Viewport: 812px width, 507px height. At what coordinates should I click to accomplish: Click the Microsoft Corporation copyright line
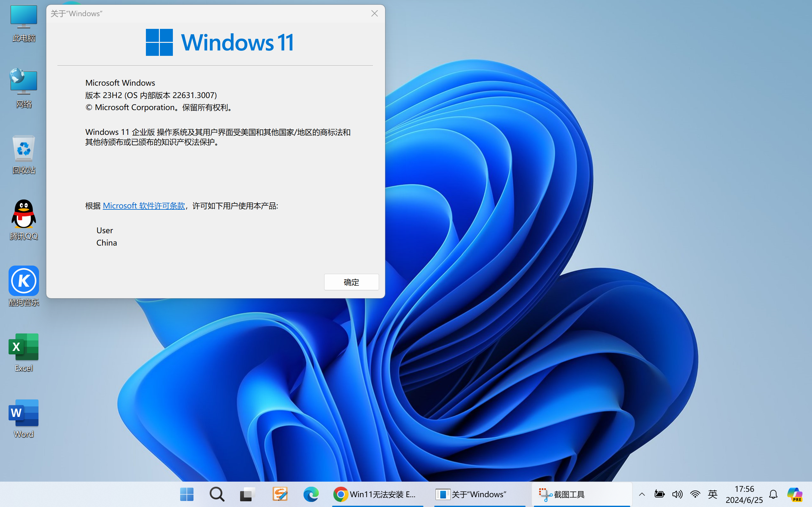159,107
